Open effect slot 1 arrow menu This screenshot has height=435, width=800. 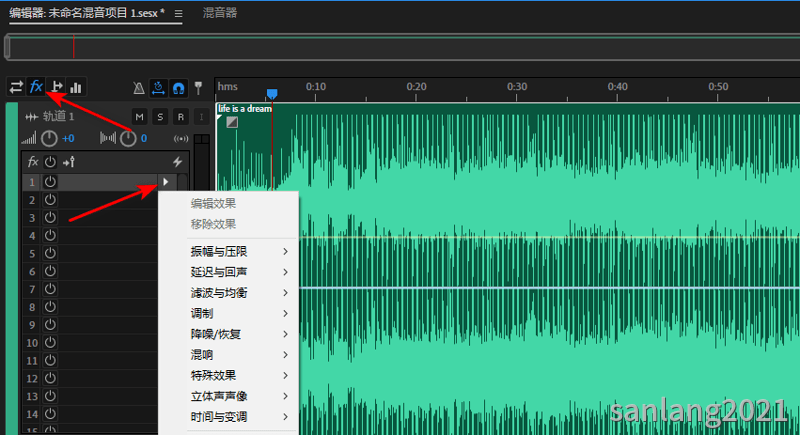point(166,182)
